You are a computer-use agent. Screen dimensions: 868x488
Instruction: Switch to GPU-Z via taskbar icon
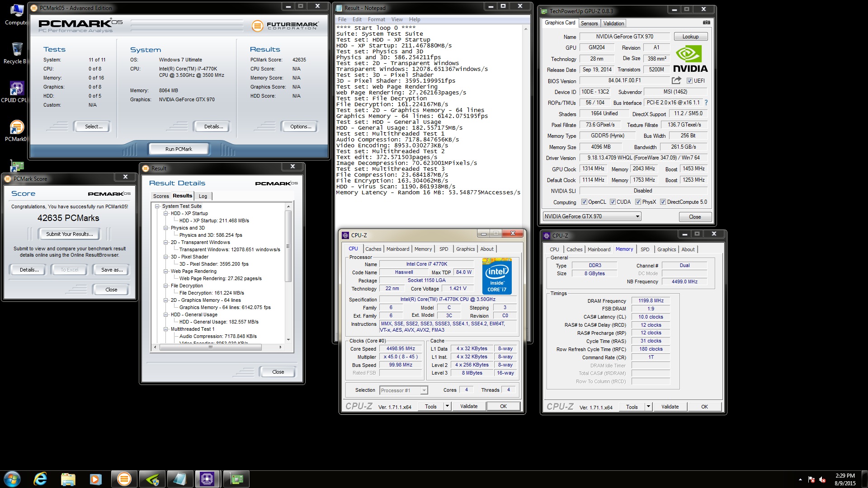236,479
